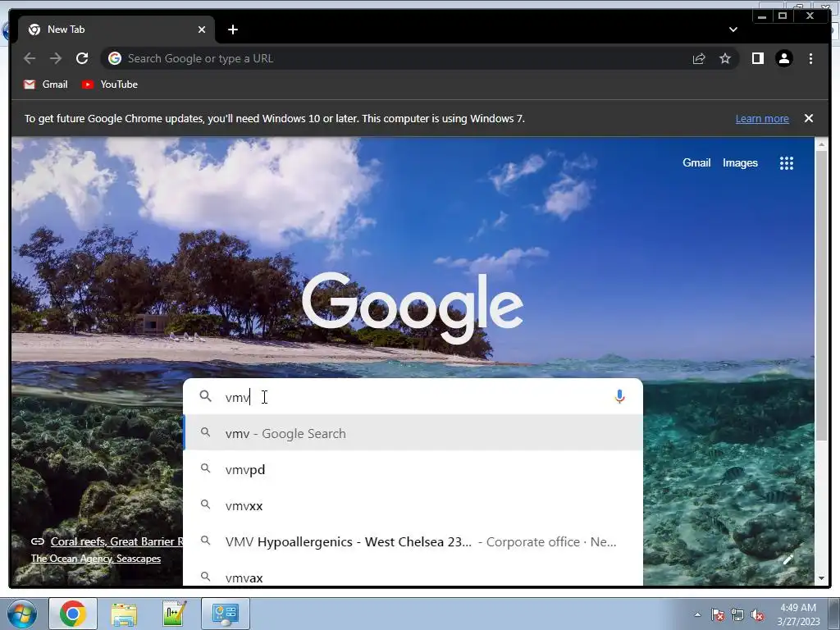Open Images link at top of page
Viewport: 840px width, 630px height.
pos(740,163)
